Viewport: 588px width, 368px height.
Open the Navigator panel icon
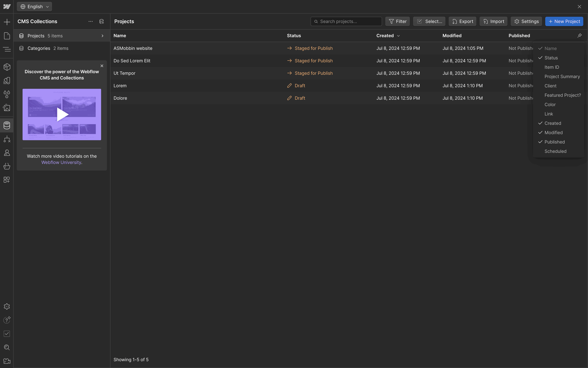click(x=7, y=49)
